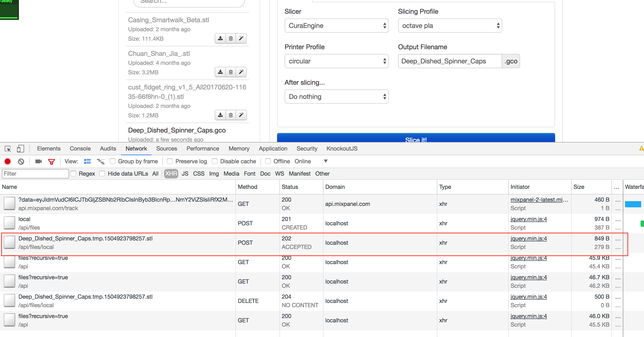Toggle the device toolbar icon

tap(21, 148)
